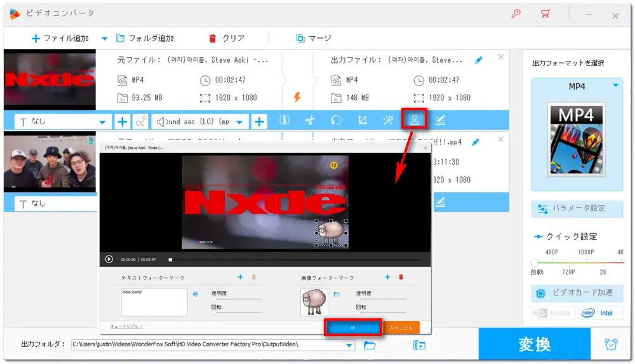Click the Hello World! text watermark field
Viewport: 635px width, 364px height.
click(154, 302)
